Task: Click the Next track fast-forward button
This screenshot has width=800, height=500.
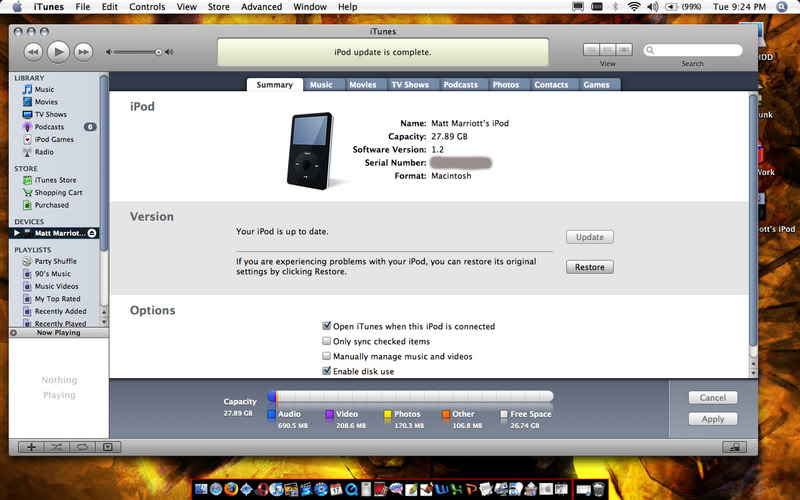Action: coord(83,52)
